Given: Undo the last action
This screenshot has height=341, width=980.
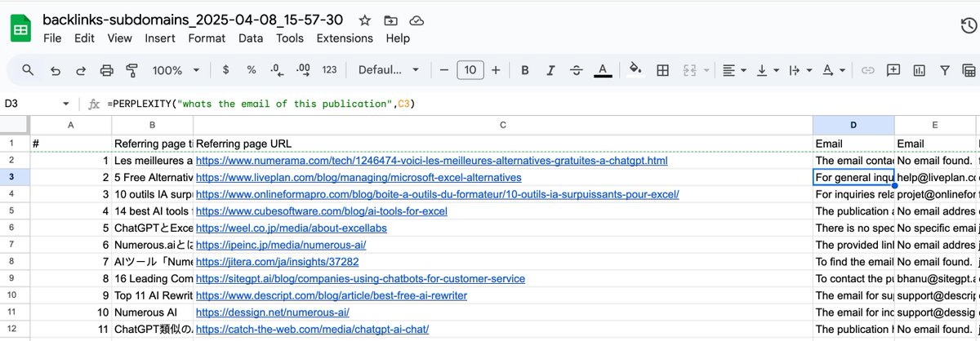Looking at the screenshot, I should click(x=55, y=70).
